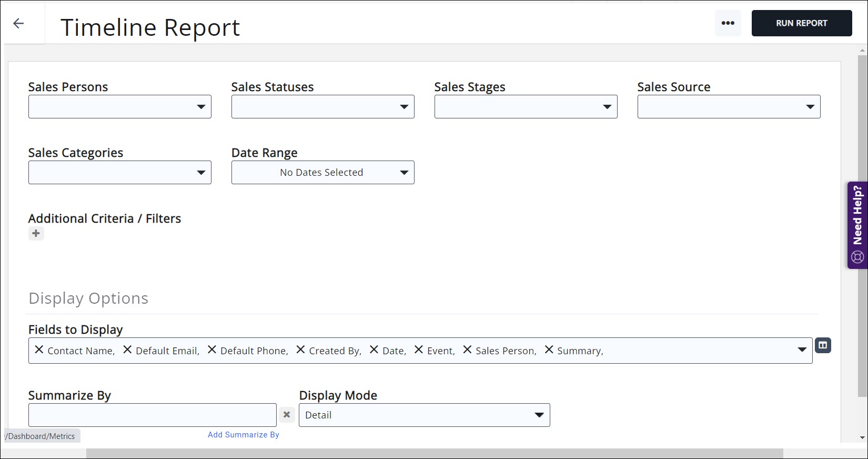This screenshot has height=459, width=868.
Task: Expand the Sales Source dropdown
Action: 729,107
